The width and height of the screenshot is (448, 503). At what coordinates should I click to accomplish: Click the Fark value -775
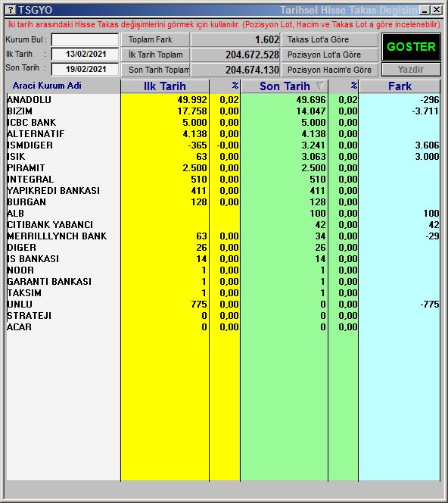(430, 305)
